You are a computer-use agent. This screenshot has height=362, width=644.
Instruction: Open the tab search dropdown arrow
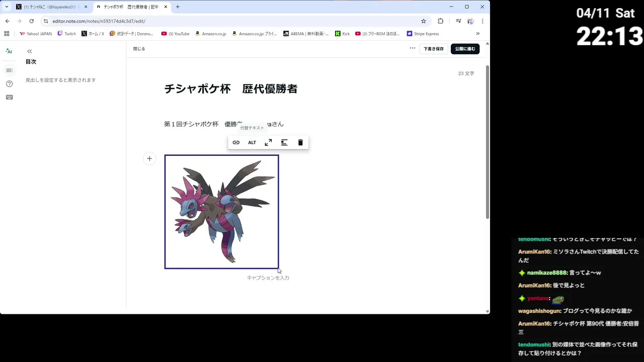[7, 7]
